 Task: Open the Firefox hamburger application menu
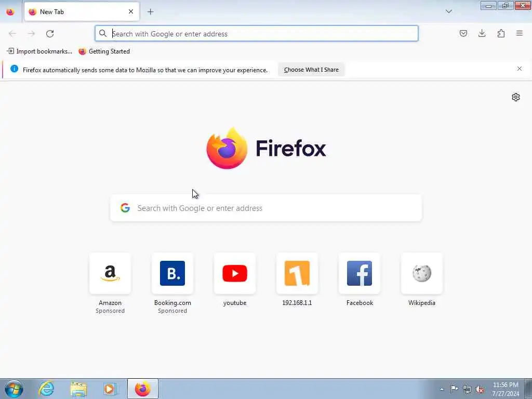pyautogui.click(x=520, y=33)
